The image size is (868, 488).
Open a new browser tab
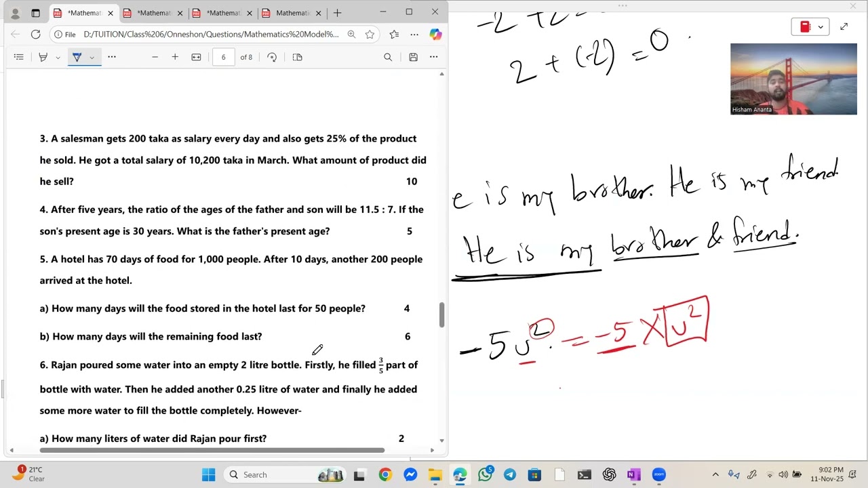pos(337,13)
